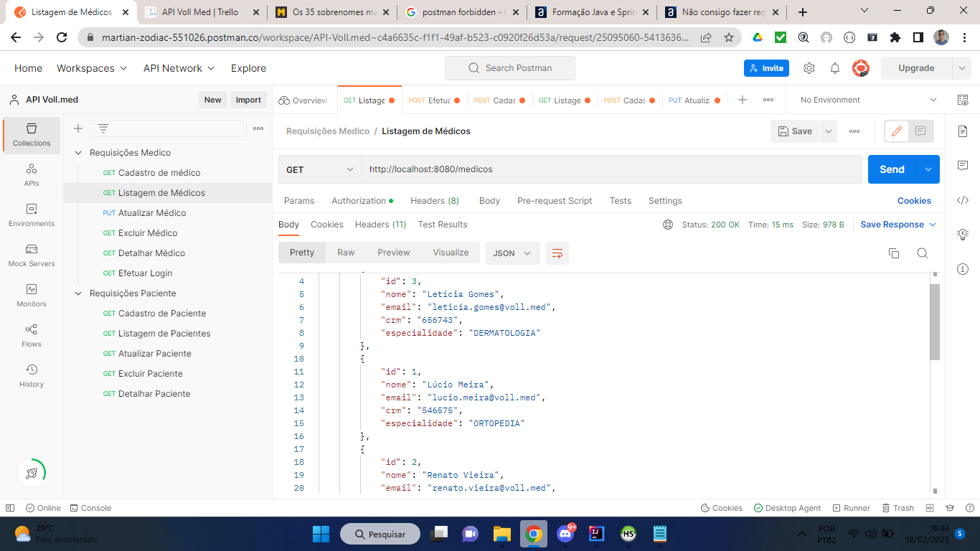980x551 pixels.
Task: Open the Environments sidebar section
Action: (x=32, y=215)
